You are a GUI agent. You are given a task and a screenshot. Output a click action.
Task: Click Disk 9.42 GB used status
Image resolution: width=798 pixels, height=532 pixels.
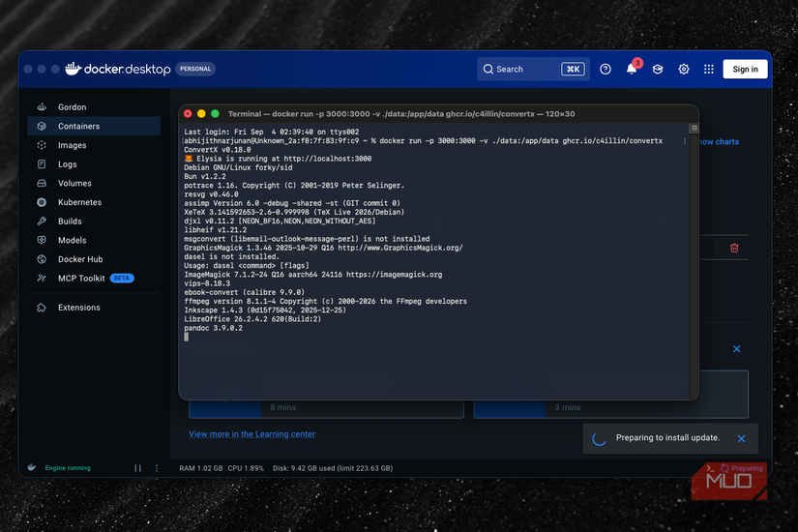333,468
